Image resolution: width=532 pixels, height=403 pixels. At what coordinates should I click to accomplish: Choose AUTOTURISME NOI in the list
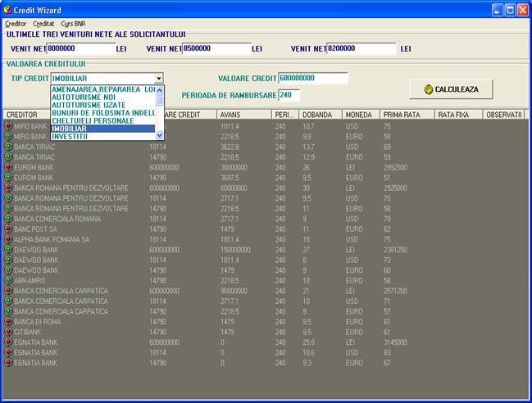(x=103, y=97)
